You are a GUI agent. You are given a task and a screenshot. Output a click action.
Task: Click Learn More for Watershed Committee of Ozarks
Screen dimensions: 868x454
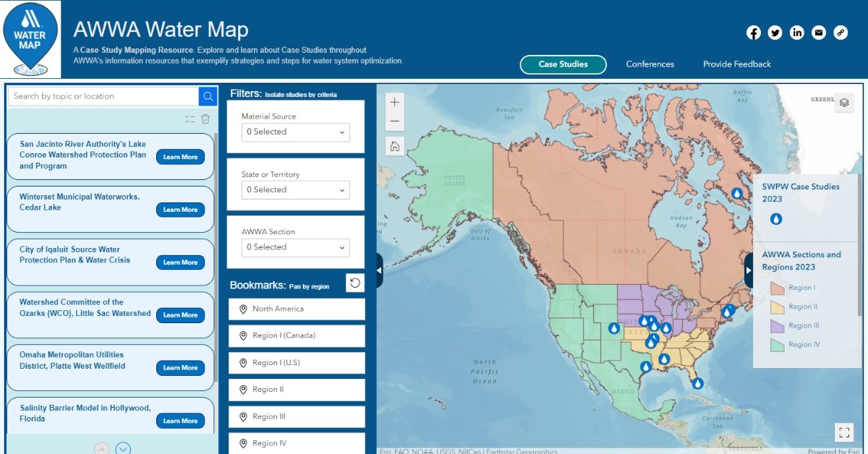[180, 315]
